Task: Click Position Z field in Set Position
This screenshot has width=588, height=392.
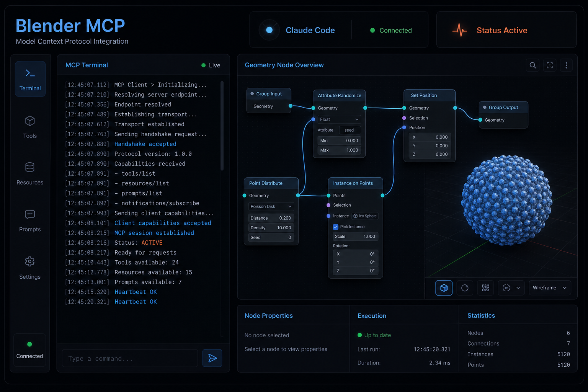Action: [430, 154]
